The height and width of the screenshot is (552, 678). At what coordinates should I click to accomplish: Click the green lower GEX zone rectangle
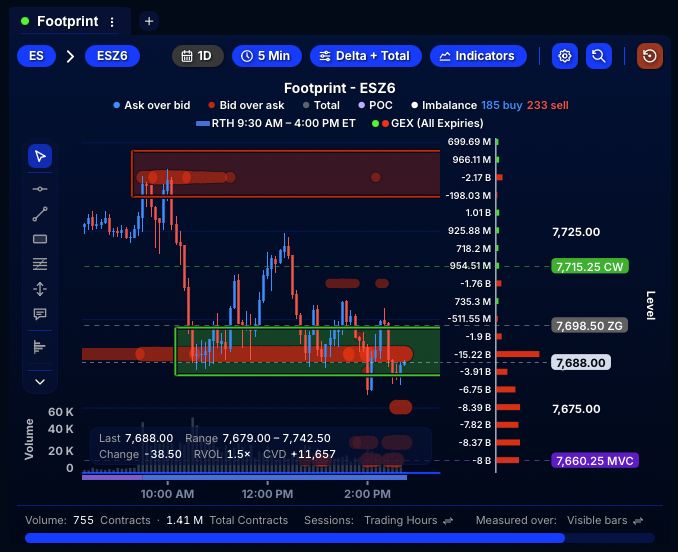(x=307, y=351)
